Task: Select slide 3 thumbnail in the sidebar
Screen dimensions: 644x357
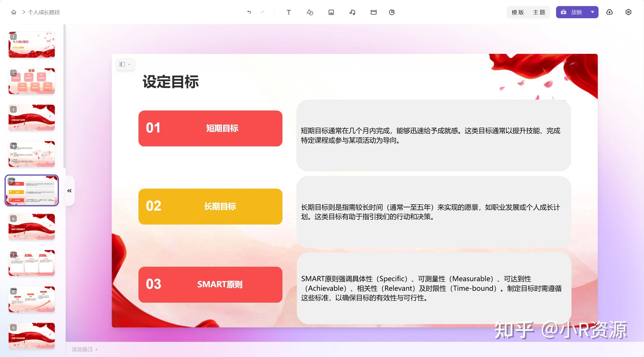Action: [32, 118]
